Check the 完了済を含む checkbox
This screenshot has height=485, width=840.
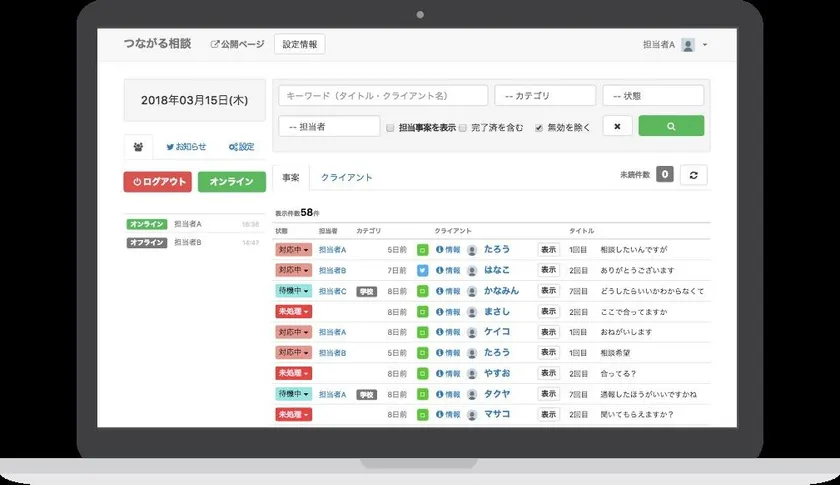coord(462,128)
